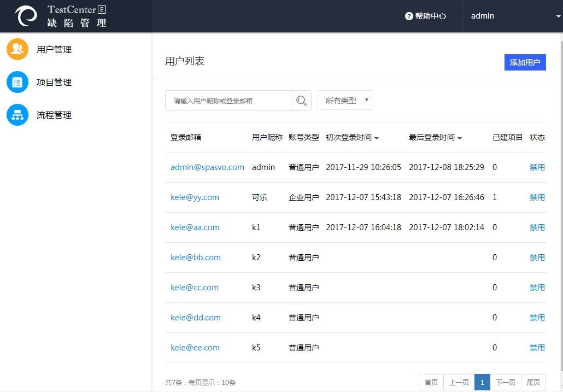The width and height of the screenshot is (563, 392).
Task: Click the 流程管理 flowchart icon
Action: click(17, 115)
